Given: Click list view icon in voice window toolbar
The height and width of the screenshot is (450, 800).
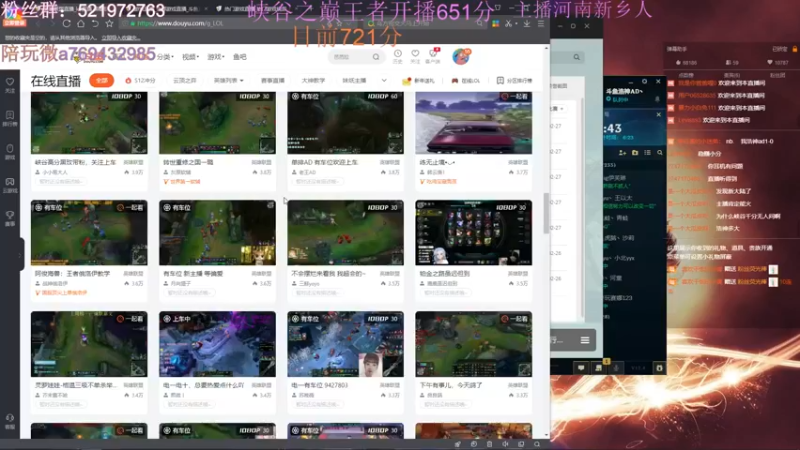Looking at the screenshot, I should click(647, 153).
